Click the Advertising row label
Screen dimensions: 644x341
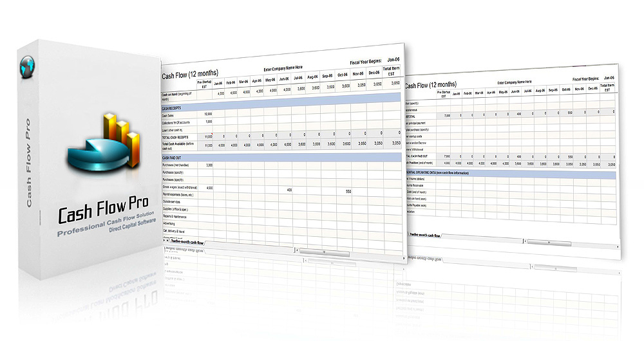(169, 224)
